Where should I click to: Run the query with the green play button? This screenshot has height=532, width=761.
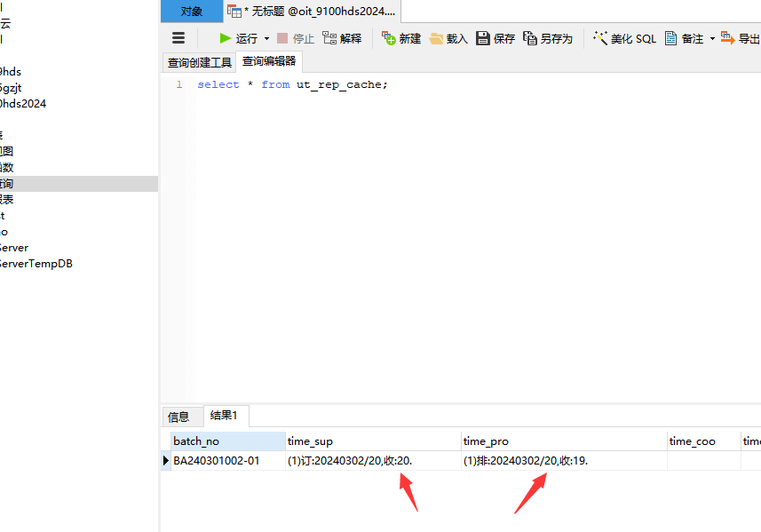point(226,38)
